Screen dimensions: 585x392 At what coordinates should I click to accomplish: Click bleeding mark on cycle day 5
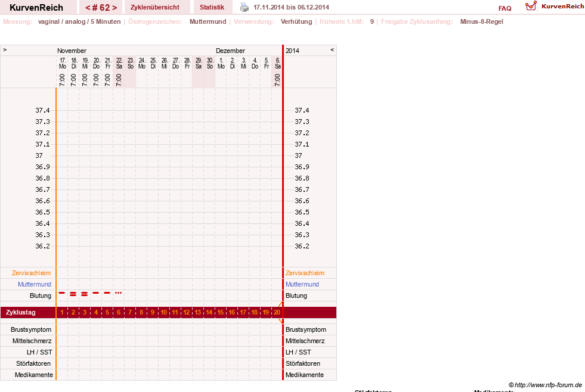tap(107, 293)
